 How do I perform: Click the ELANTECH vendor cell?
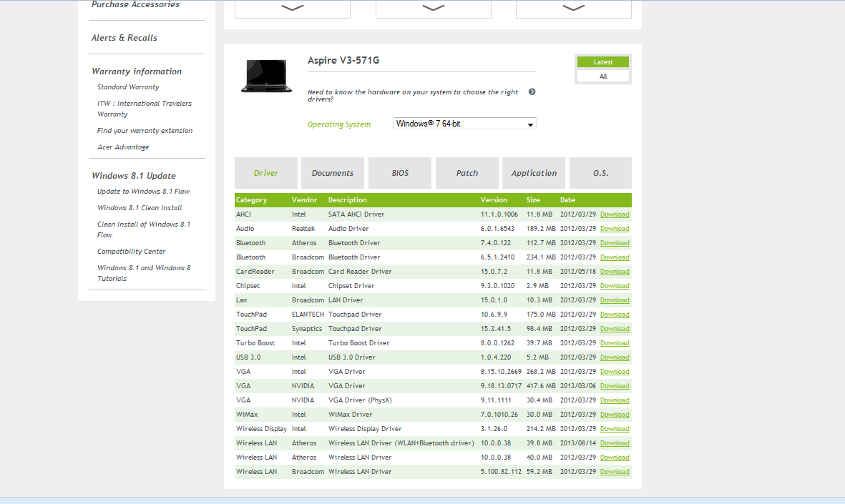(x=308, y=315)
